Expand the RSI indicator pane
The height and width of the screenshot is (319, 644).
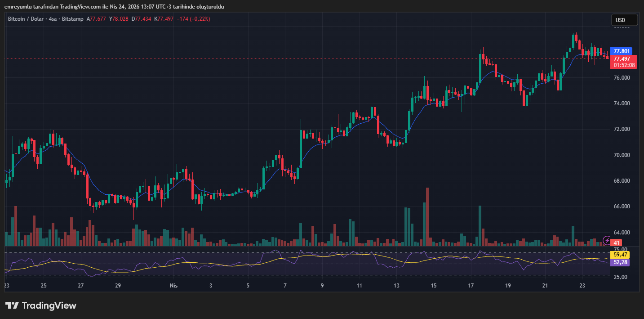[x=315, y=263]
